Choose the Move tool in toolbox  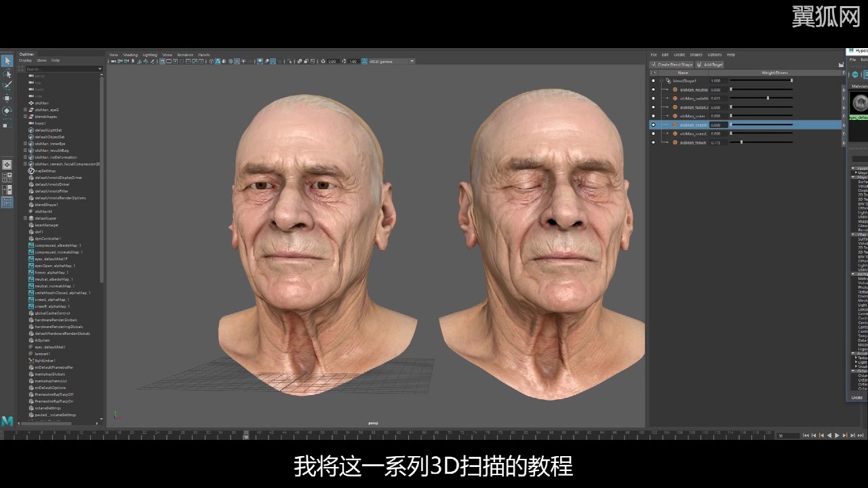[x=7, y=98]
